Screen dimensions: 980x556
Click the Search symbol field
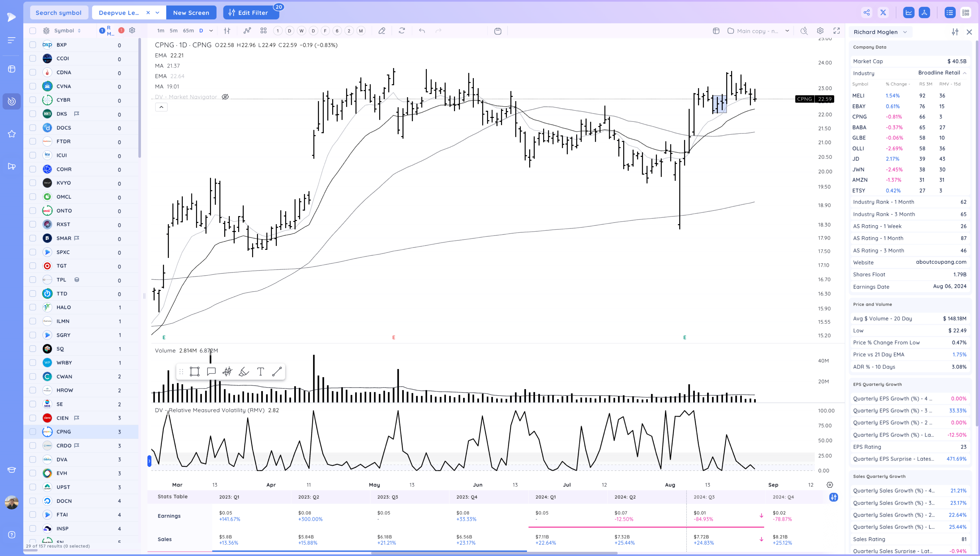[59, 12]
